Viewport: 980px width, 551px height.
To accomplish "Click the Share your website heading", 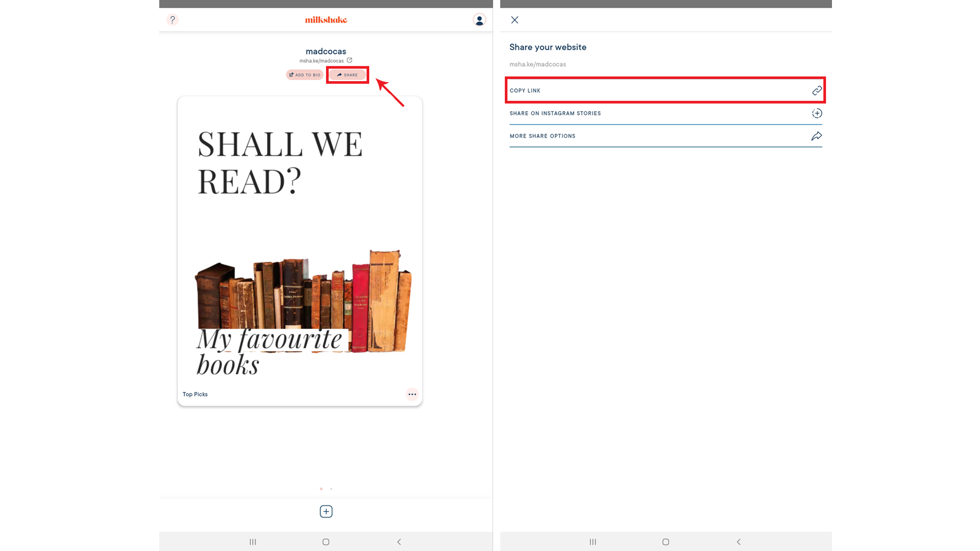I will click(x=548, y=47).
